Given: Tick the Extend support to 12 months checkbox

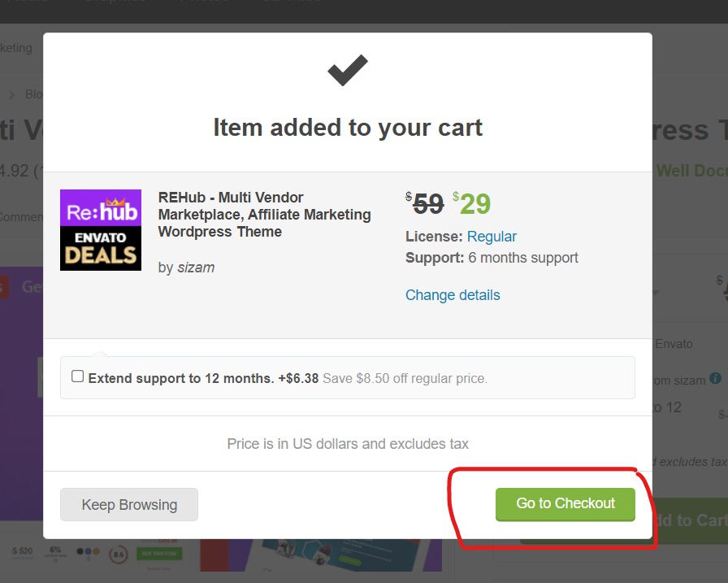Looking at the screenshot, I should [x=77, y=376].
